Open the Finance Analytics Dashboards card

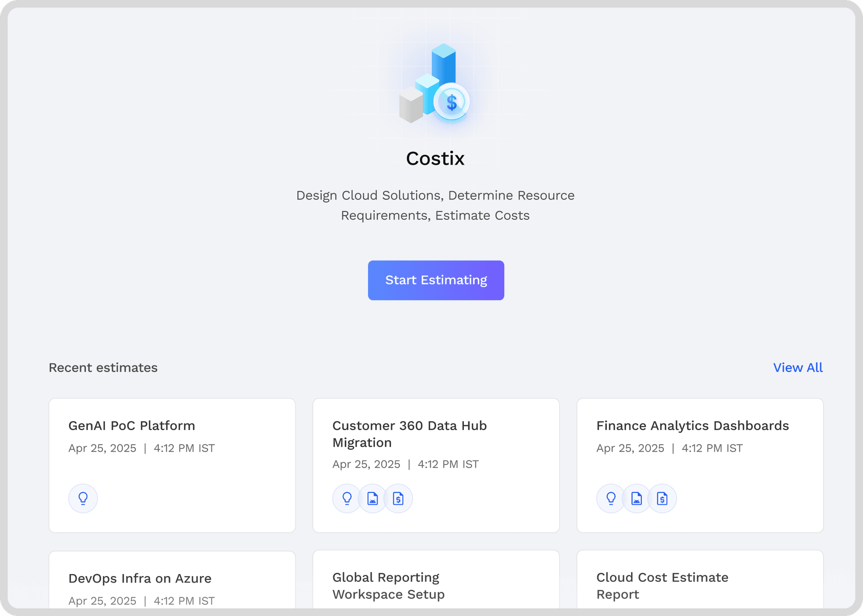(699, 465)
